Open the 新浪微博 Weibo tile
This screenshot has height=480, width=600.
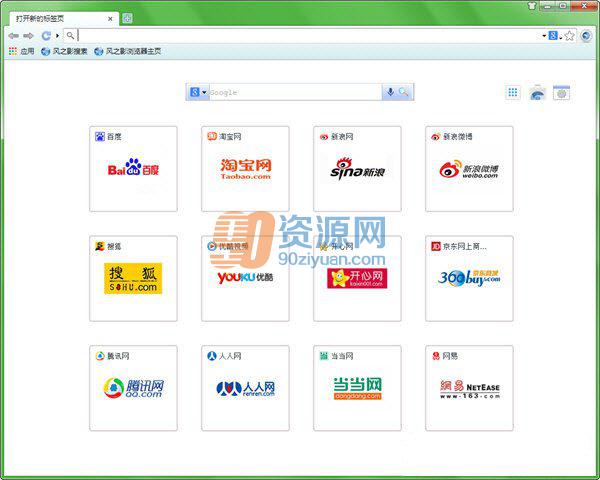click(469, 169)
